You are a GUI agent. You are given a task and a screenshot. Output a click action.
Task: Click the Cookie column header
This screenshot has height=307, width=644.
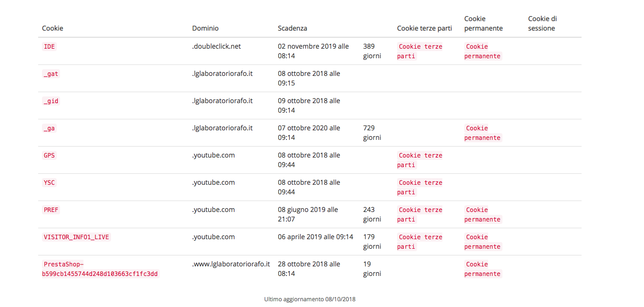click(x=52, y=28)
